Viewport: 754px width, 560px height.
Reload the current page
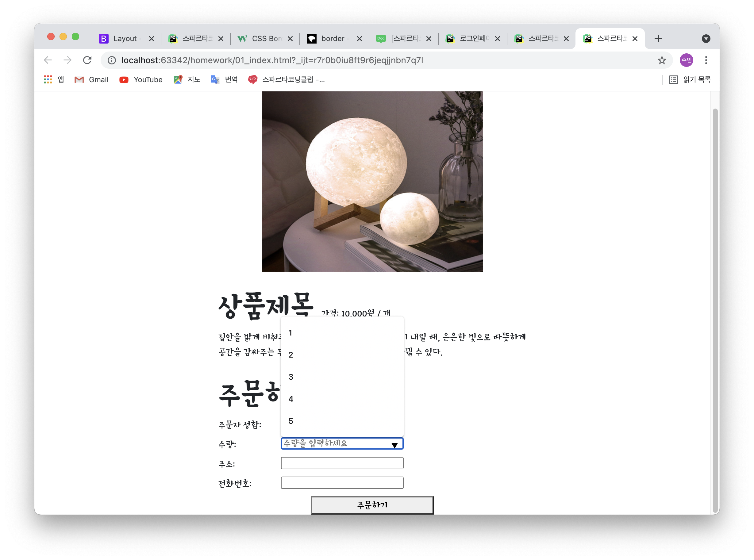pyautogui.click(x=87, y=60)
